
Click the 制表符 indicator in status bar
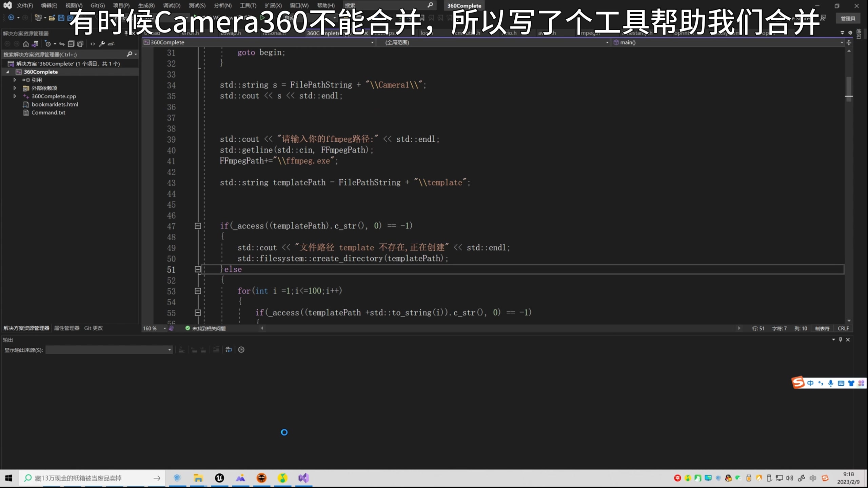[x=822, y=328]
